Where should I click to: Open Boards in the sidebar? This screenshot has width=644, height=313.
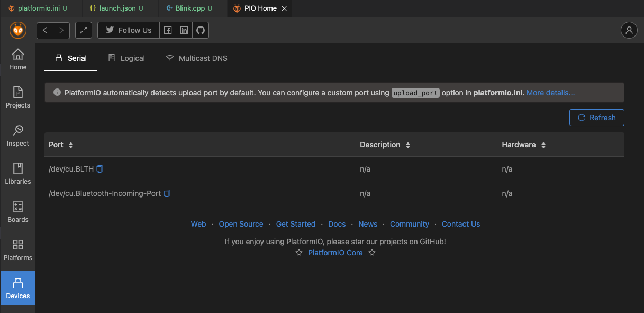tap(18, 212)
